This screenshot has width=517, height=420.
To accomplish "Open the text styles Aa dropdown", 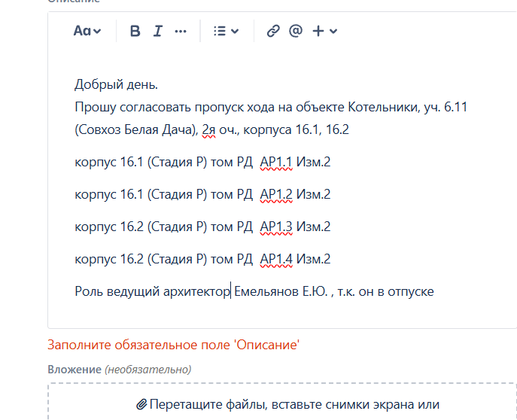I will pyautogui.click(x=87, y=31).
